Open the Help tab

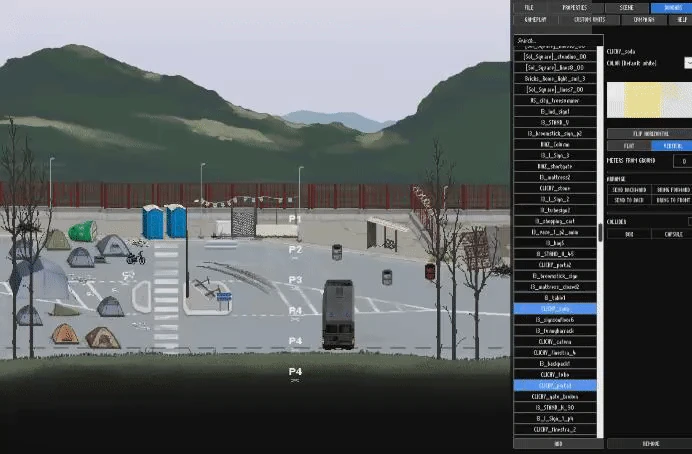click(x=681, y=20)
